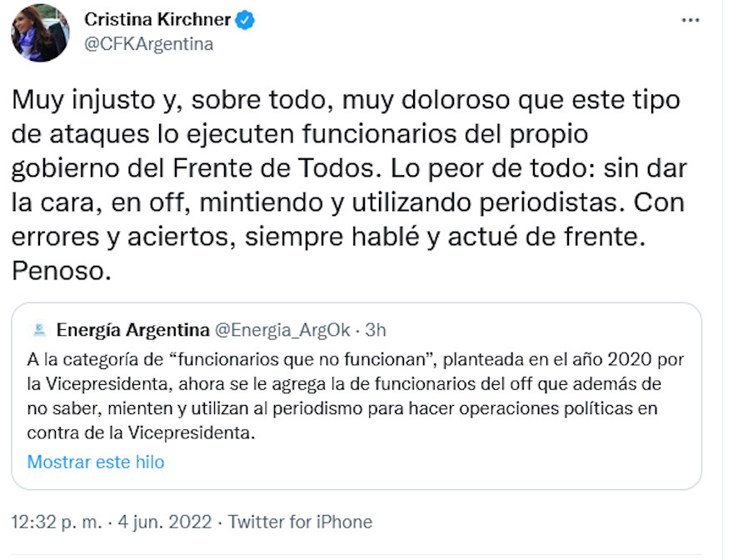Click the 12:32 p. m. tweet time
This screenshot has height=560, width=733.
click(57, 522)
